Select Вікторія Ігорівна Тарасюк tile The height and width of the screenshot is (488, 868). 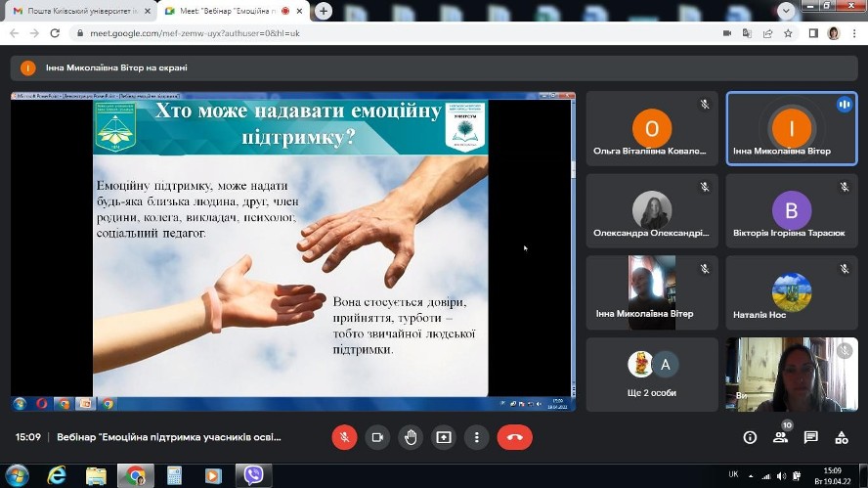coord(792,210)
